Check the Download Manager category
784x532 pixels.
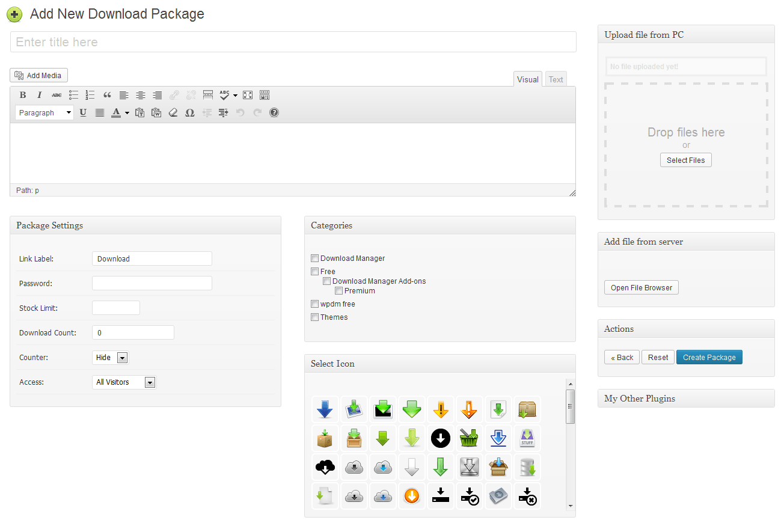click(314, 258)
